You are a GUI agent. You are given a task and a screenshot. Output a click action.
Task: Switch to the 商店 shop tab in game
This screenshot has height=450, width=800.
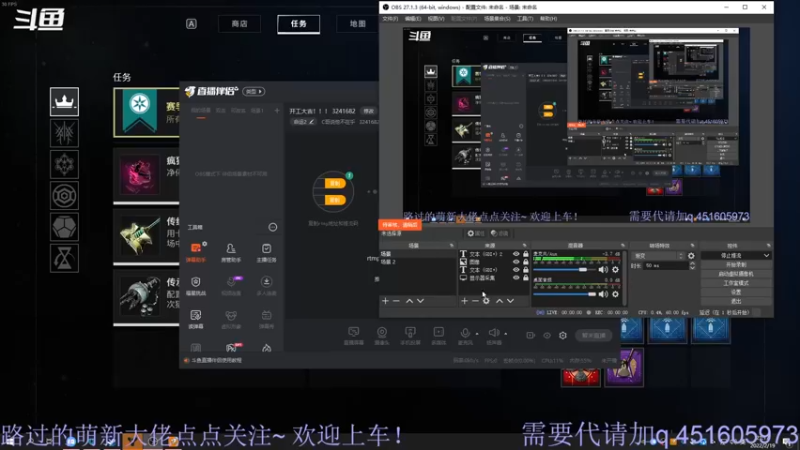tap(239, 23)
